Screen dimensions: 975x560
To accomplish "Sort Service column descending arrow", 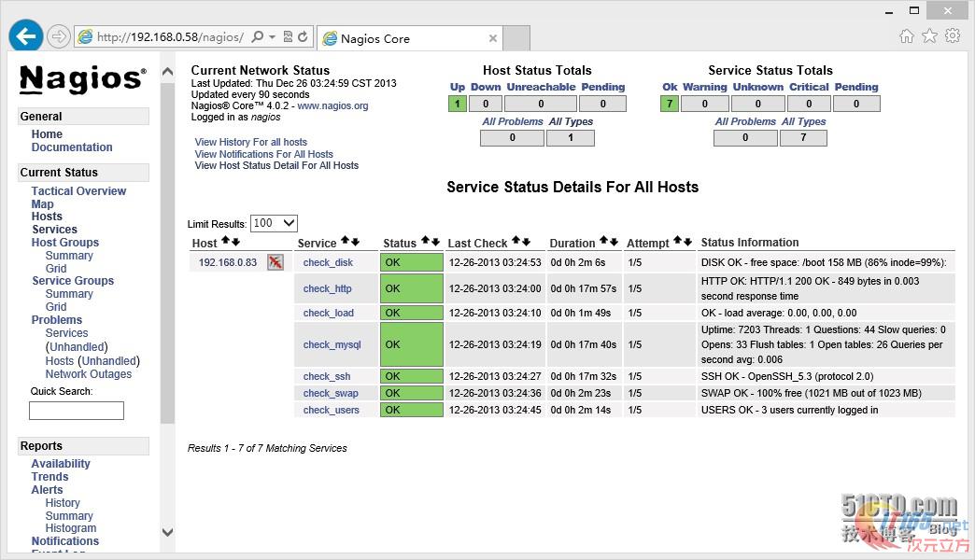I will (355, 242).
